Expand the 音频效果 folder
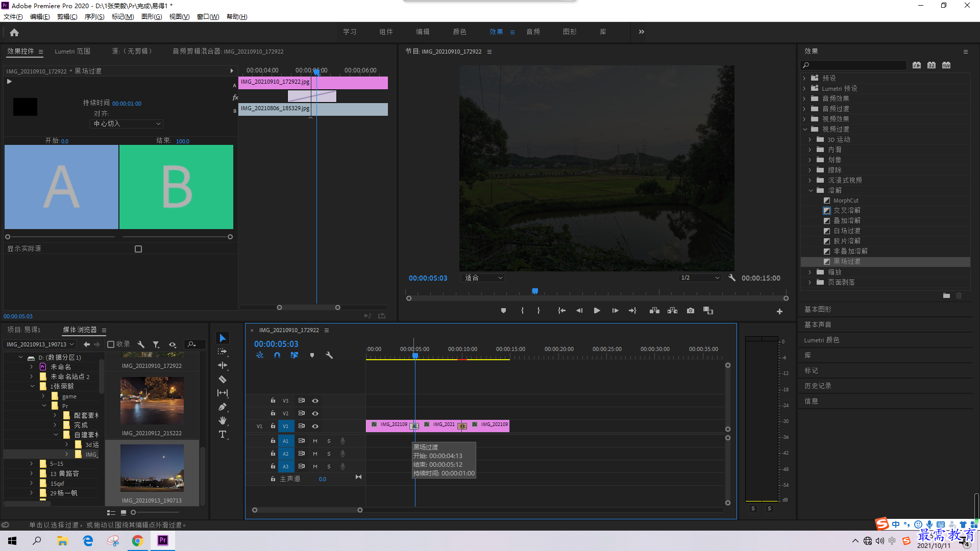 804,99
